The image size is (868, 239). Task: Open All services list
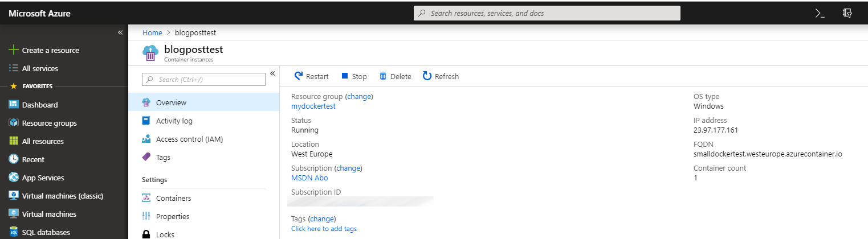pos(40,68)
